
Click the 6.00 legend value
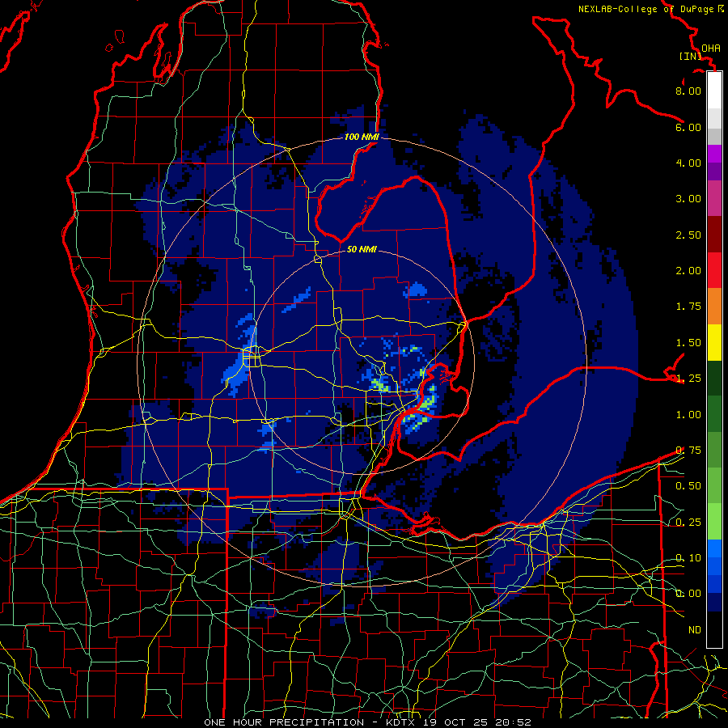pos(688,127)
